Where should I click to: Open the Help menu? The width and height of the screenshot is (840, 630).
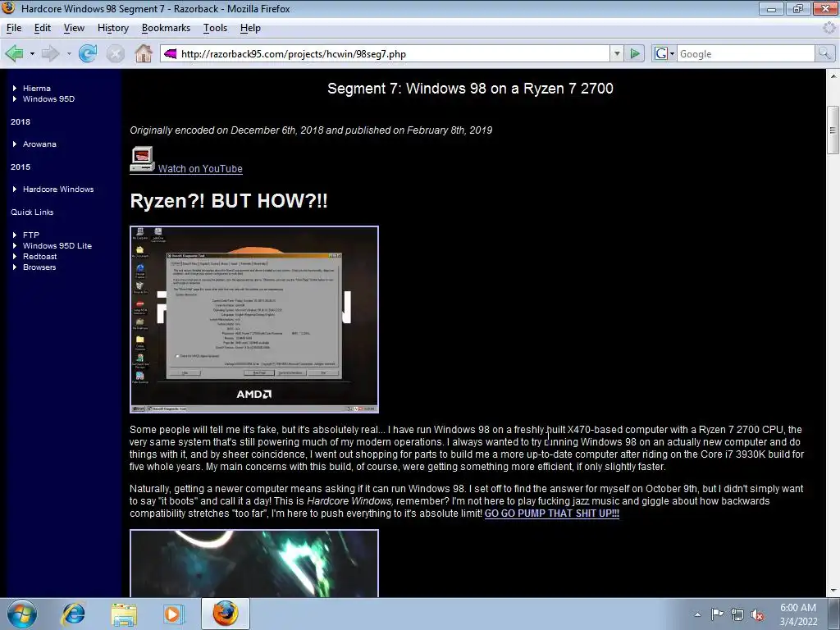(x=250, y=28)
